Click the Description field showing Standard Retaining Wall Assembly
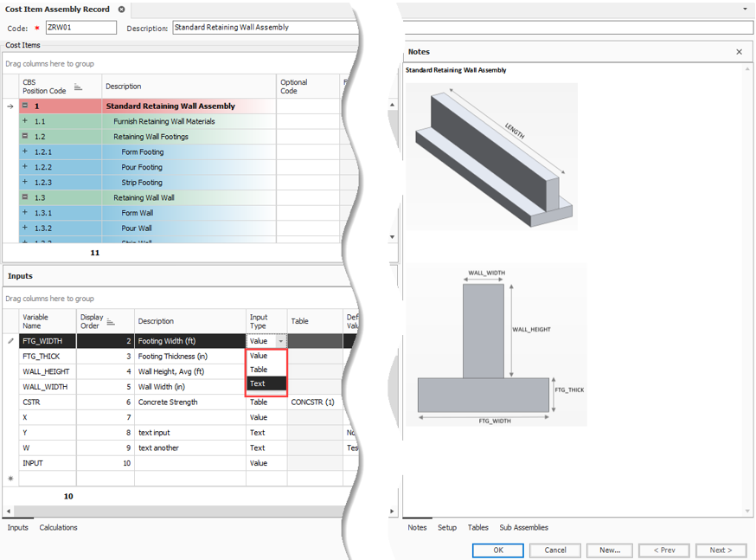 coord(259,27)
